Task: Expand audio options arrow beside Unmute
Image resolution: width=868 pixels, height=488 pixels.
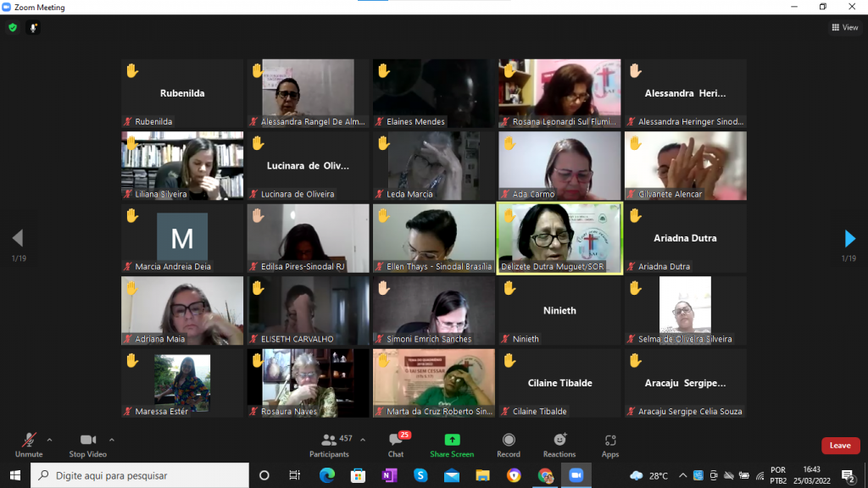Action: pos(49,440)
